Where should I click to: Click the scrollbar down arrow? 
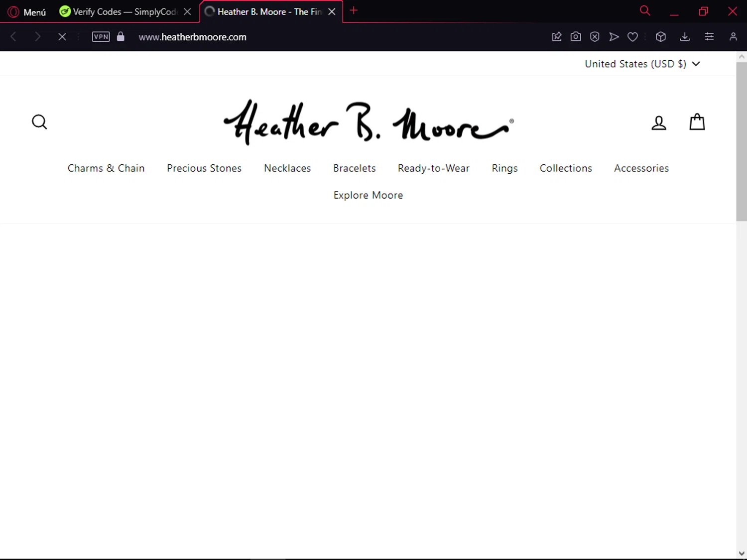pyautogui.click(x=742, y=554)
